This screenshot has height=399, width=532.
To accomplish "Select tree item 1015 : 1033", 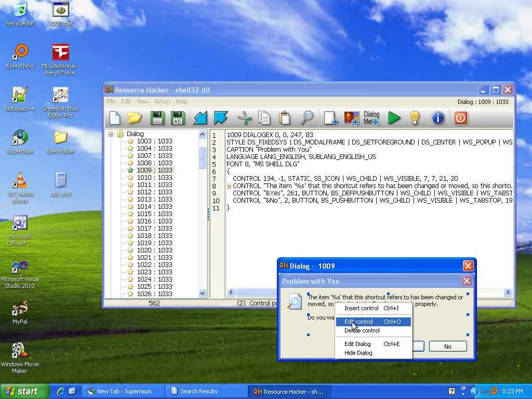I will click(x=154, y=214).
